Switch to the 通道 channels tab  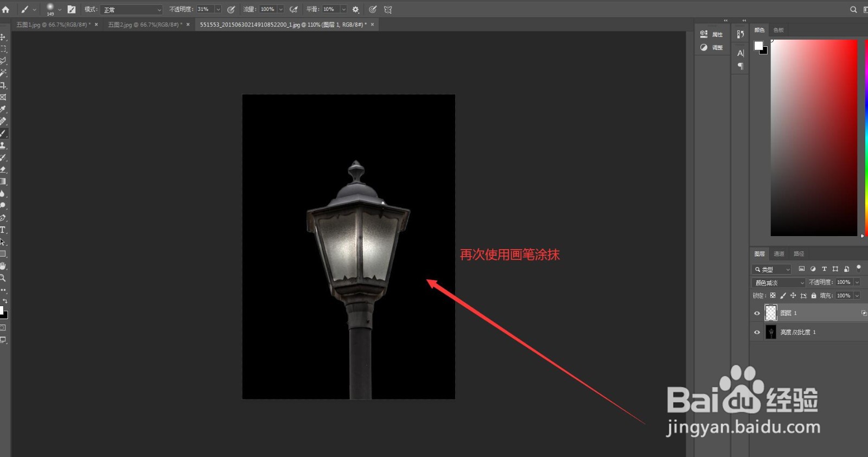pyautogui.click(x=779, y=253)
